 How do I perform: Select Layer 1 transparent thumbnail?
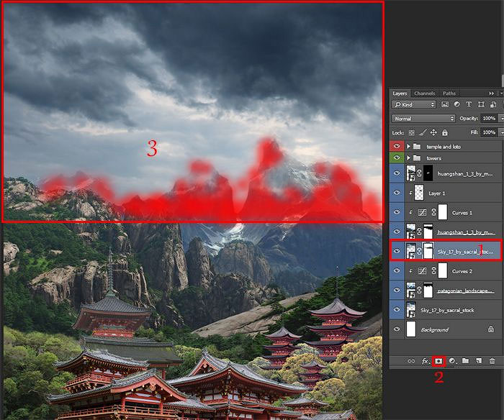(x=419, y=193)
